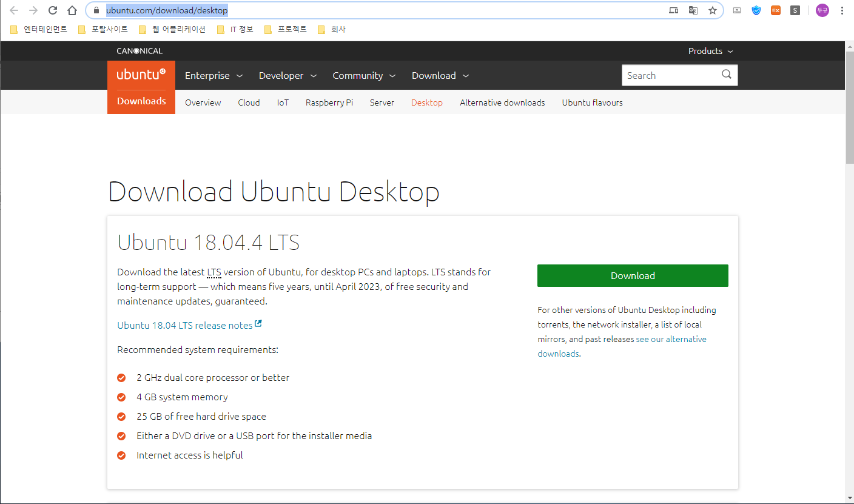Viewport: 854px width, 504px height.
Task: Click the gray monitor extension icon
Action: (x=737, y=10)
